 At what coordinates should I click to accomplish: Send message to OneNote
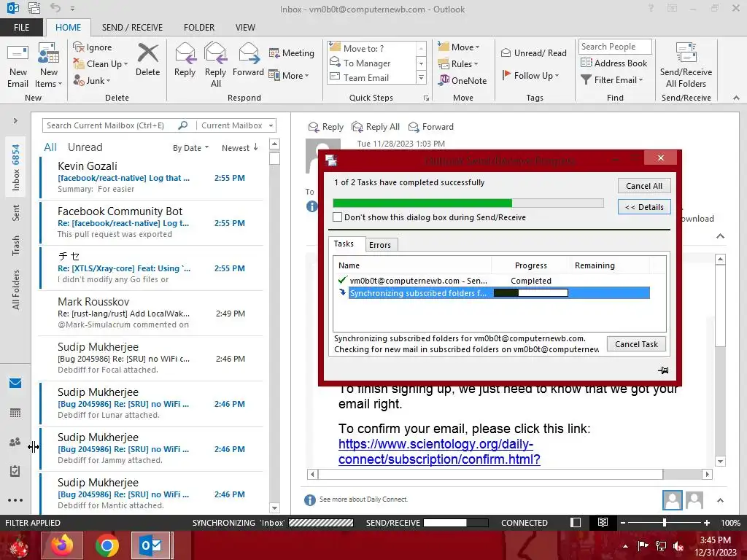click(462, 80)
